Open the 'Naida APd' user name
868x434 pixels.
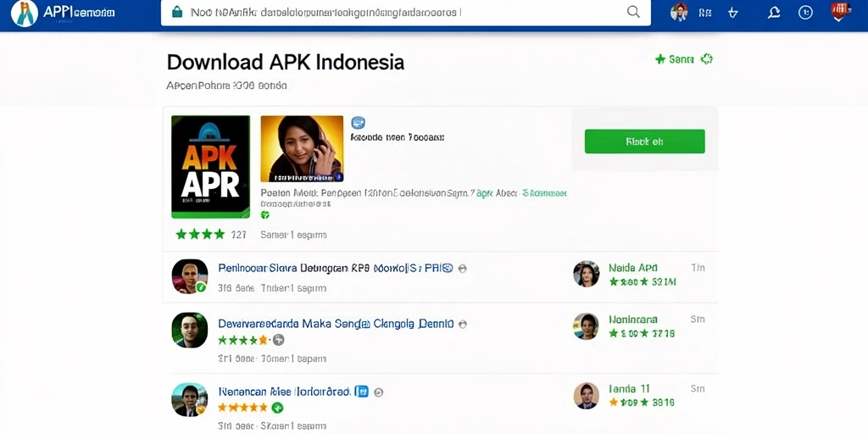(x=632, y=268)
